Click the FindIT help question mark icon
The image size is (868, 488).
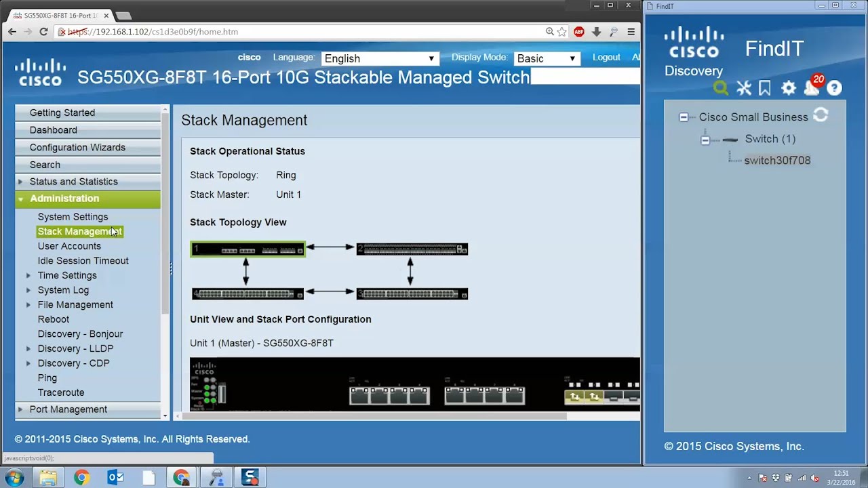coord(834,88)
